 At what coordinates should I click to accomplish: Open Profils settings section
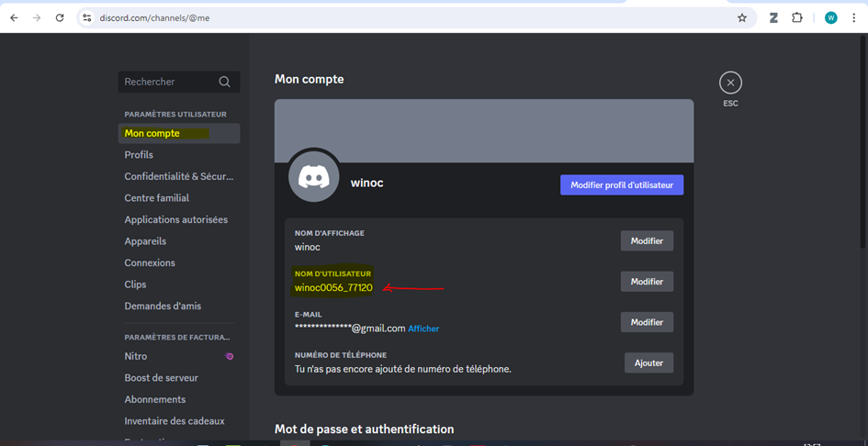pyautogui.click(x=139, y=155)
